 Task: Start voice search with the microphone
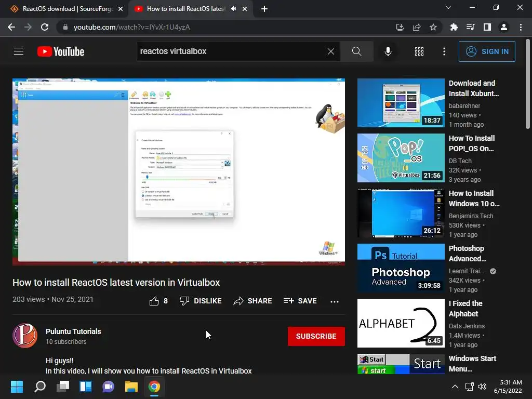388,51
